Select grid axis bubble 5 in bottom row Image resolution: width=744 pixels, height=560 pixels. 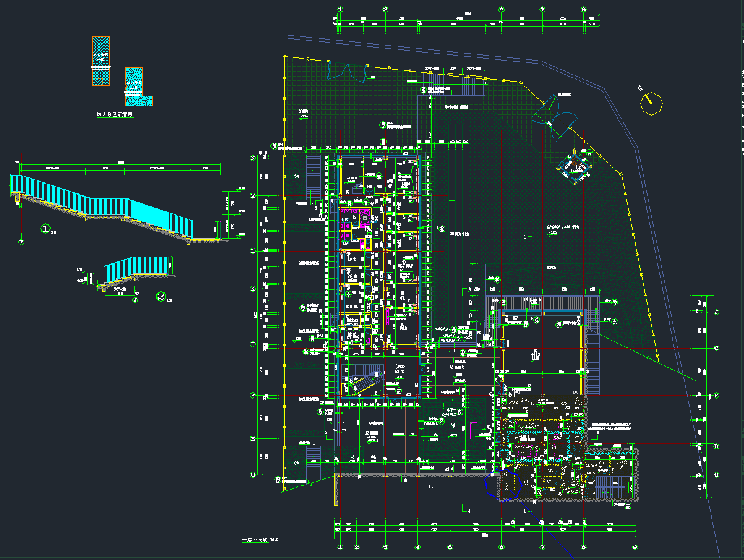tap(450, 547)
